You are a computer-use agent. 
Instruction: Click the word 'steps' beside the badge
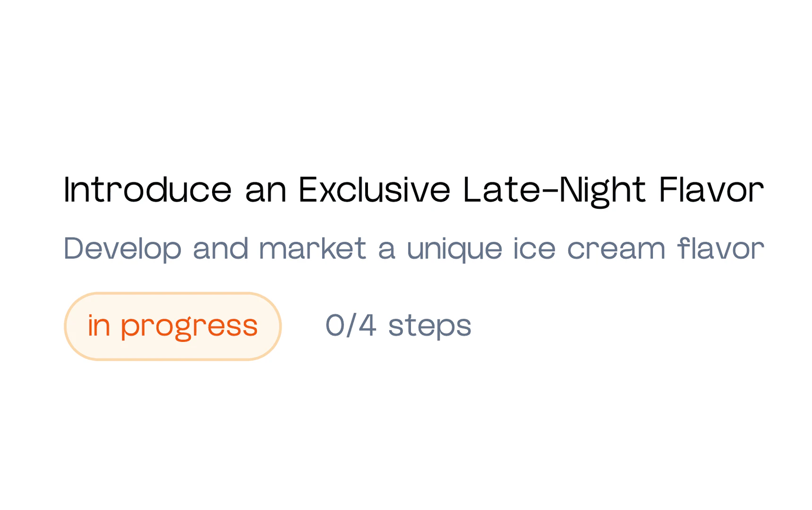(x=430, y=325)
